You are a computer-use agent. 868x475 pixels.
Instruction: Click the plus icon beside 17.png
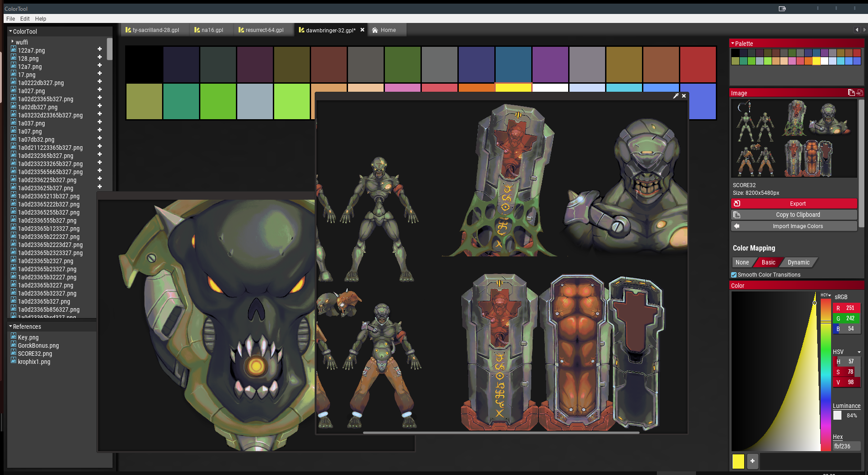pos(99,73)
